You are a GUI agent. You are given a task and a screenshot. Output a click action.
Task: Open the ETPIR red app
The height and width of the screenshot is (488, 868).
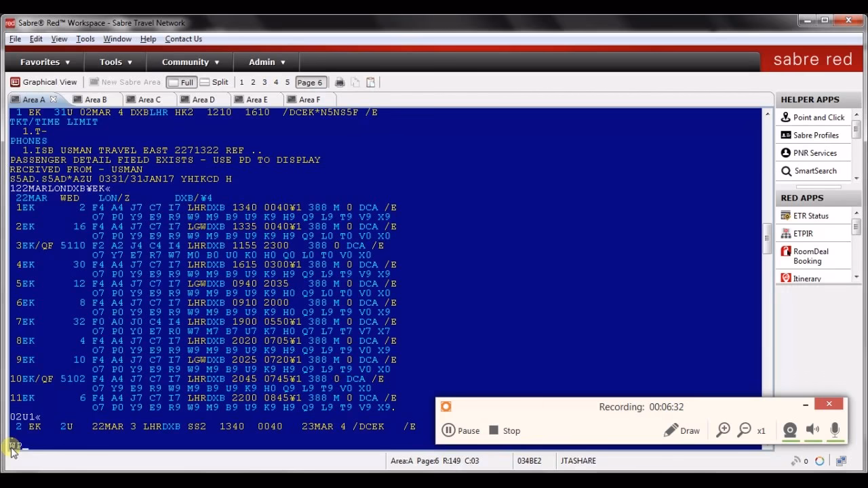coord(803,233)
